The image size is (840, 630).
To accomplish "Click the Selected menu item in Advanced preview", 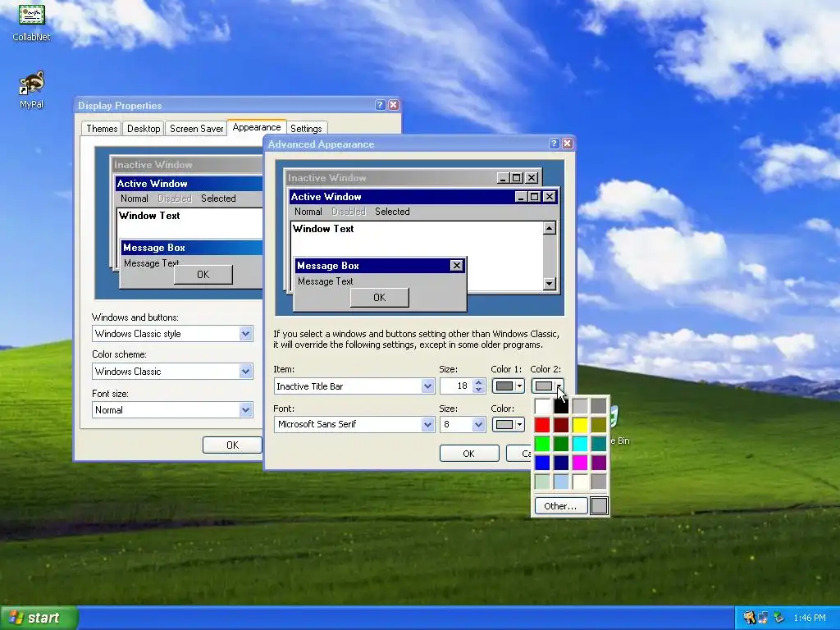I will 392,212.
